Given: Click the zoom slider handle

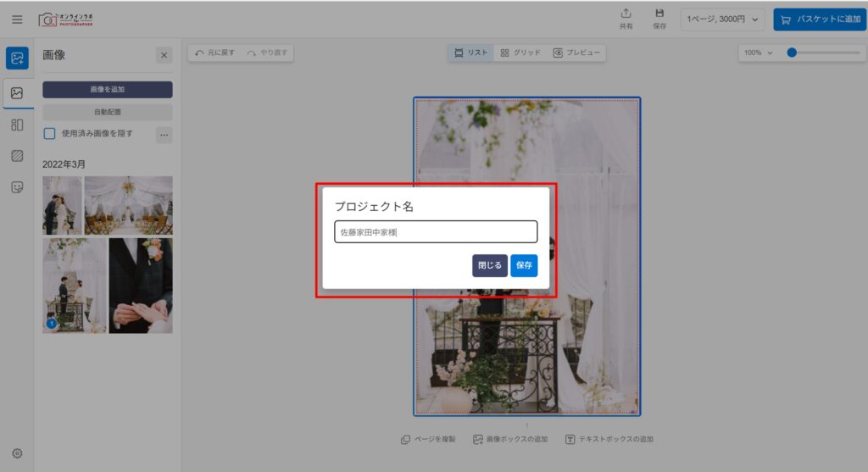Looking at the screenshot, I should [792, 53].
